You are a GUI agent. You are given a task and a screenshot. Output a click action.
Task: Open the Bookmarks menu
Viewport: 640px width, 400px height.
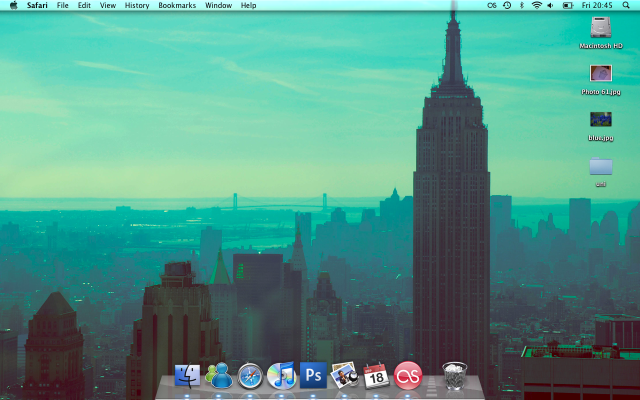click(x=177, y=5)
